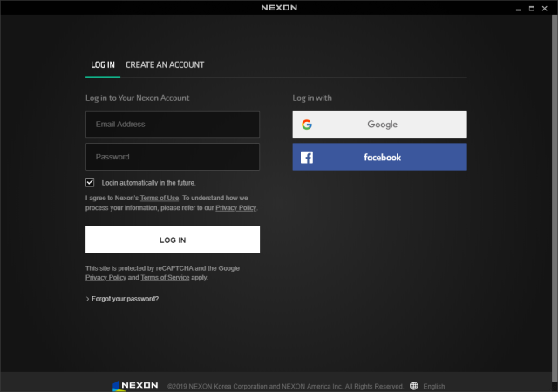The image size is (558, 392).
Task: Uncheck Login automatically in the future
Action: [x=90, y=183]
